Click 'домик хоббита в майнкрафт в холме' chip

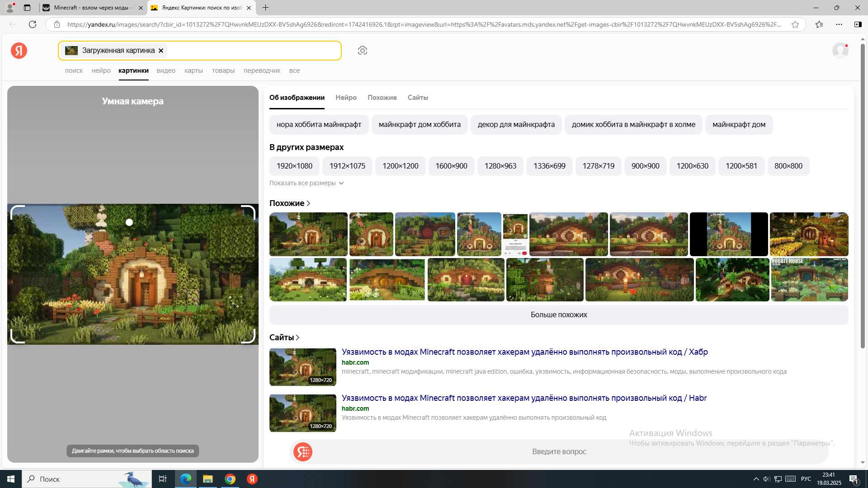click(633, 125)
